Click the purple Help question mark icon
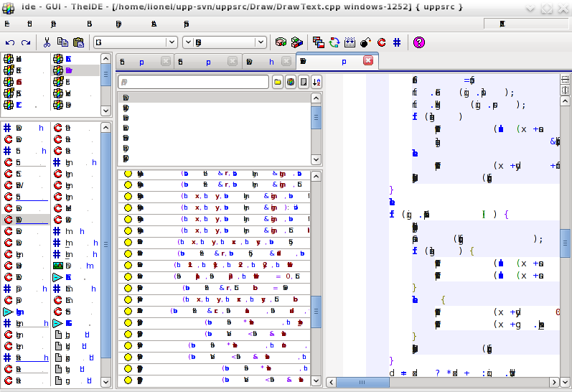The image size is (572, 392). point(419,42)
